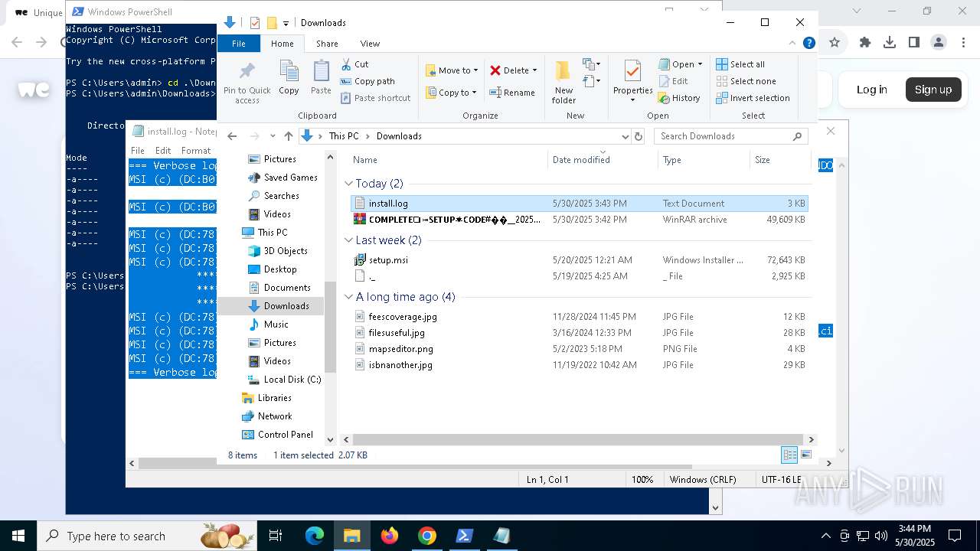The image size is (980, 551).
Task: Switch to large icons view layout
Action: [805, 455]
